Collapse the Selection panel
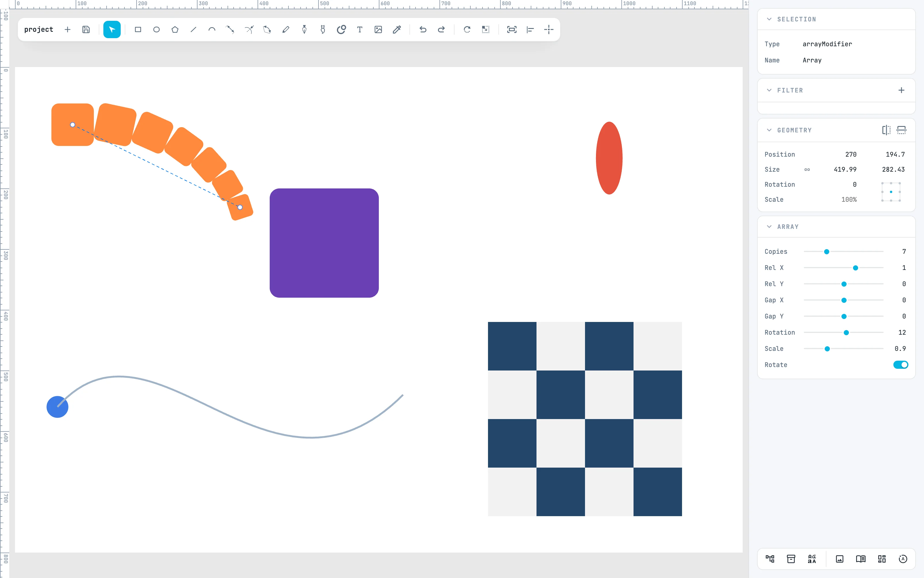This screenshot has height=578, width=924. pos(769,19)
